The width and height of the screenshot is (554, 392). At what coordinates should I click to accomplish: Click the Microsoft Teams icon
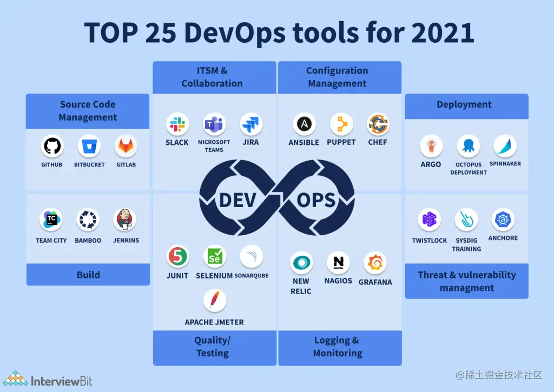pos(214,124)
